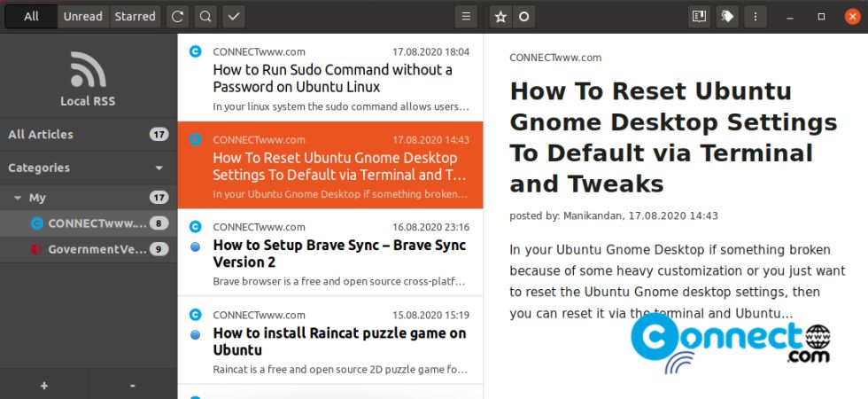Toggle unread dot on Raincat article

[195, 335]
